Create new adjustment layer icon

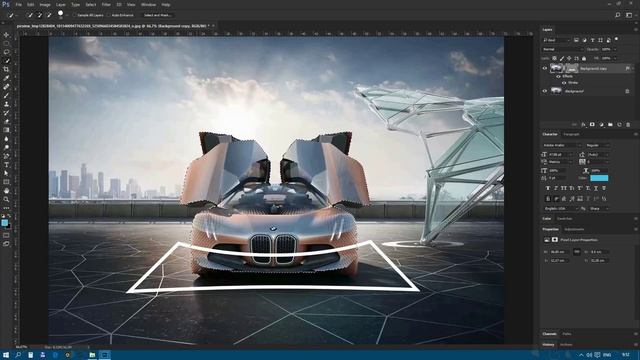(601, 124)
